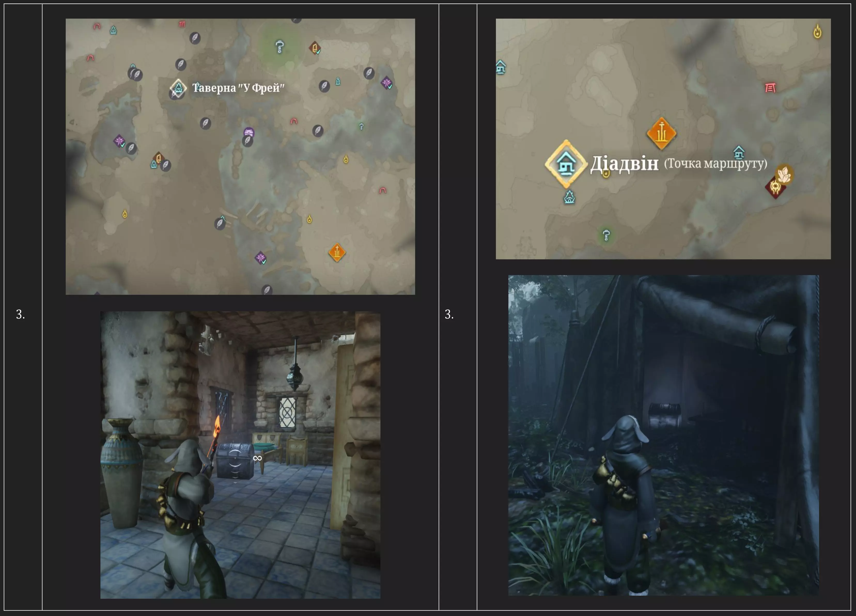Click the Таверна "У Фрей" text label

click(x=238, y=88)
